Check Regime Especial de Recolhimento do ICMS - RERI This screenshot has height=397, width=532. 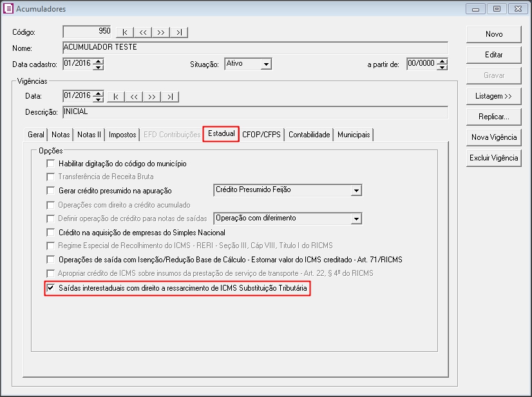(x=50, y=246)
